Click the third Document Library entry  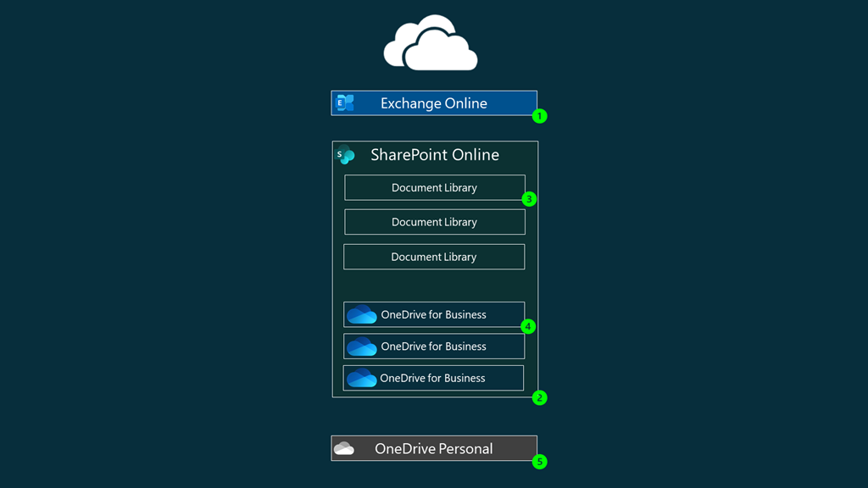coord(434,257)
